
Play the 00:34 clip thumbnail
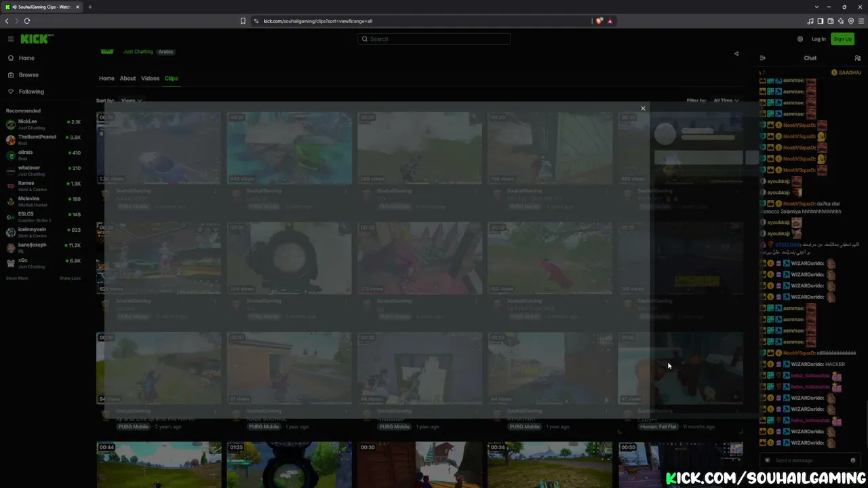[x=550, y=464]
